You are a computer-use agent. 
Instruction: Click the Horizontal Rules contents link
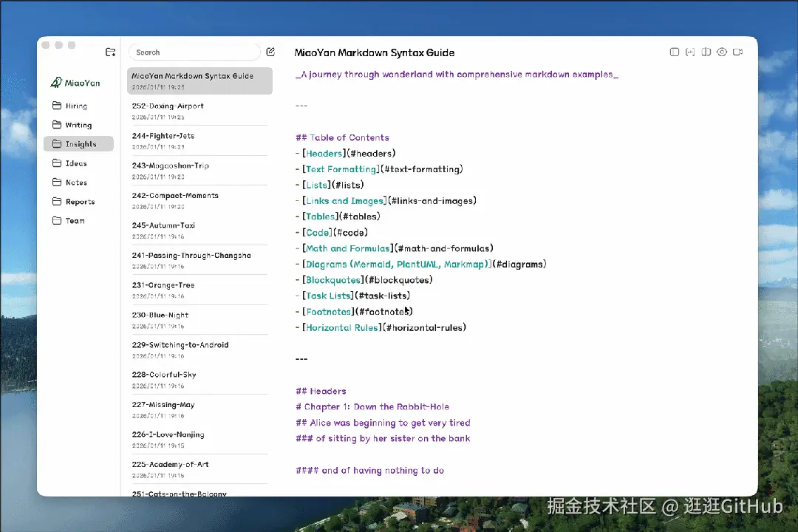pos(341,327)
